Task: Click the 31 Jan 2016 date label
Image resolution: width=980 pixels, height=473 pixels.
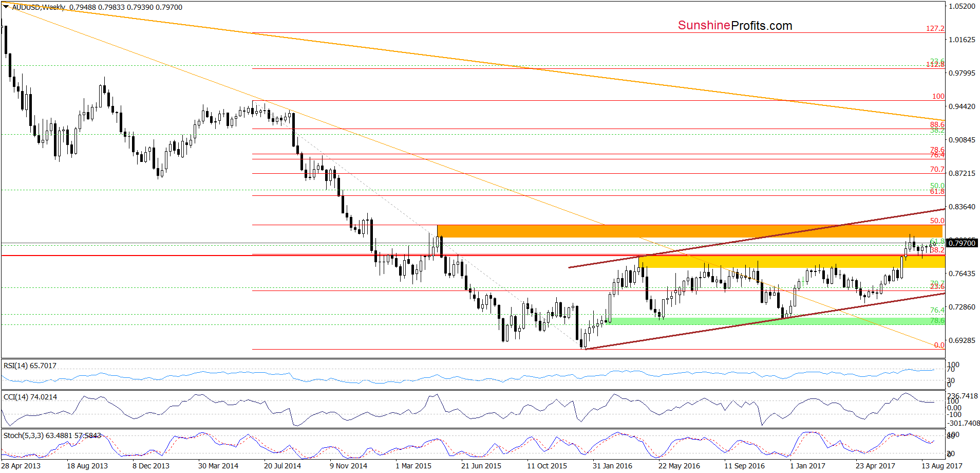Action: 613,466
